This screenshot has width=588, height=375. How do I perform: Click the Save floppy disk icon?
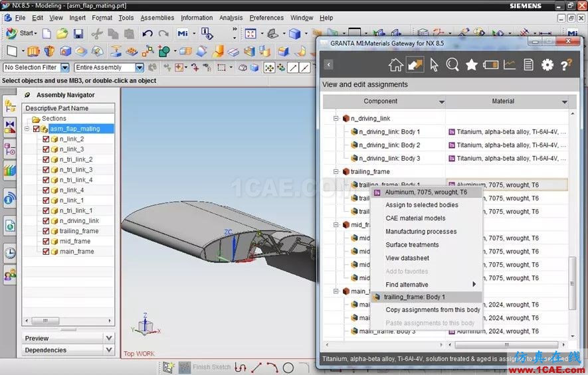click(x=78, y=34)
